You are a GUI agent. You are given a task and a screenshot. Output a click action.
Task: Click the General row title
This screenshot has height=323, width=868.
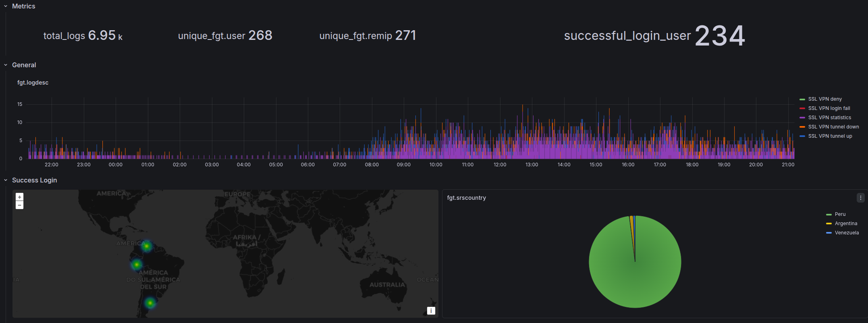click(24, 65)
